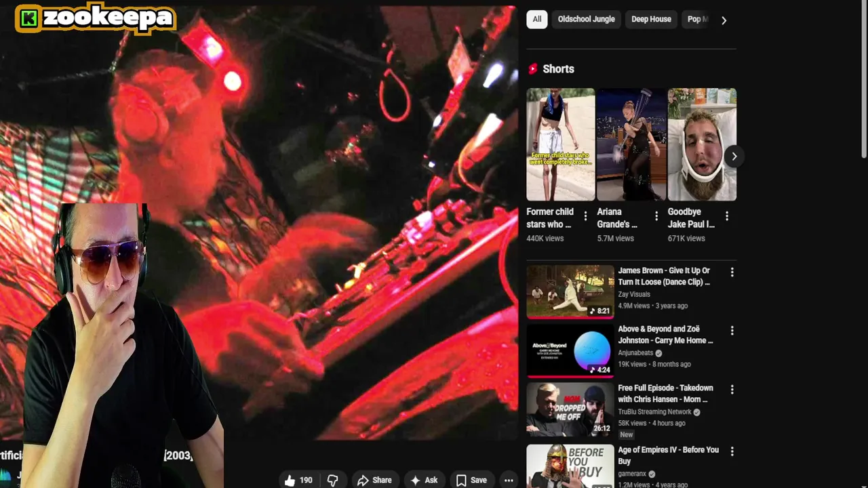Click the 671K views text

pyautogui.click(x=686, y=239)
